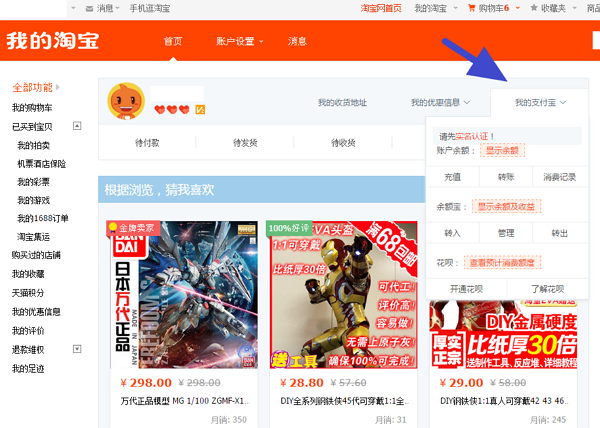
Task: Select the 待收货 orders tab
Action: click(x=343, y=143)
